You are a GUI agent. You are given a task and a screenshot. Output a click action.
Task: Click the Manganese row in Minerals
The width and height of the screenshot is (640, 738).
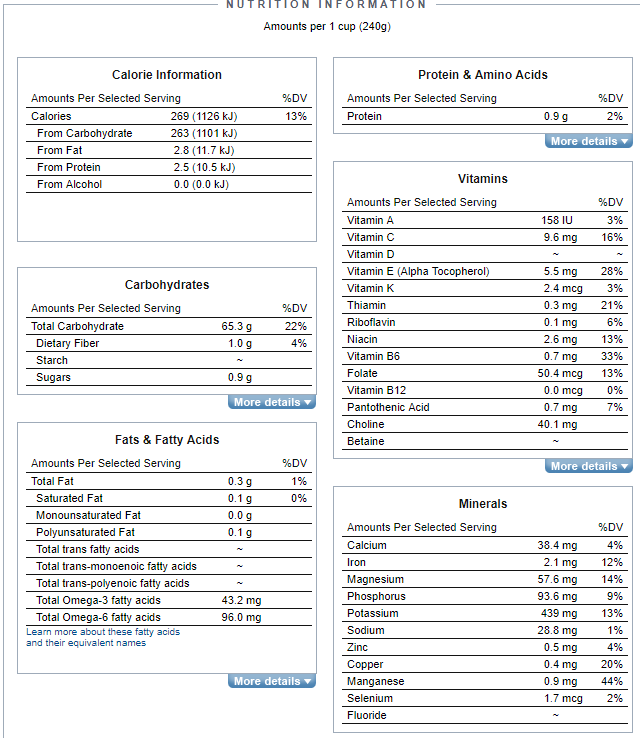click(x=485, y=681)
